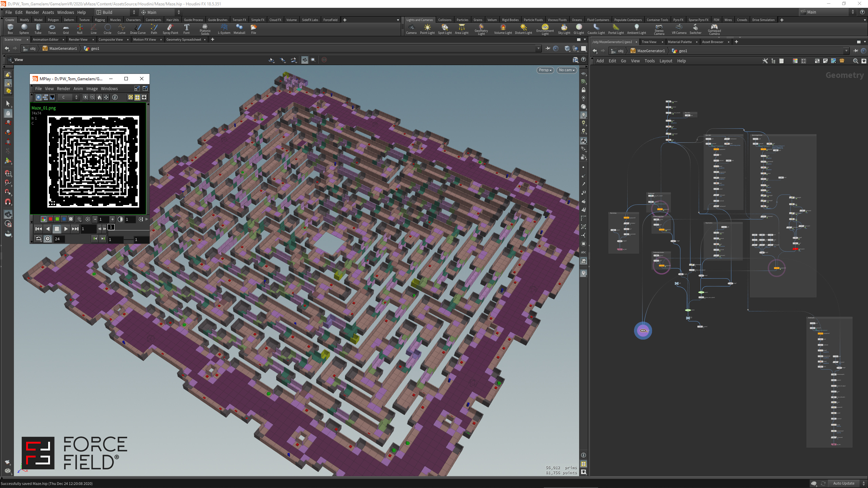Toggle the red channel display in MPlay

coord(50,219)
